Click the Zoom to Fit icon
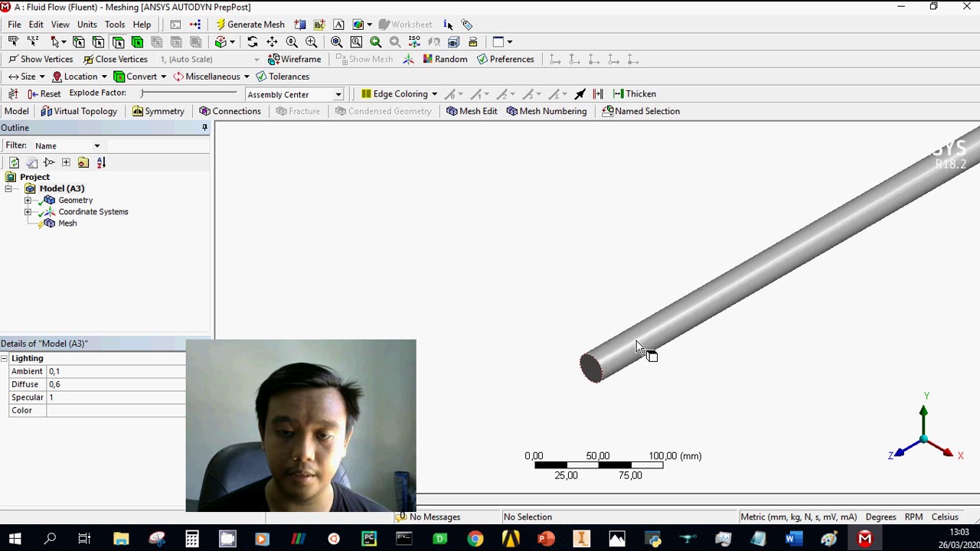 click(337, 42)
